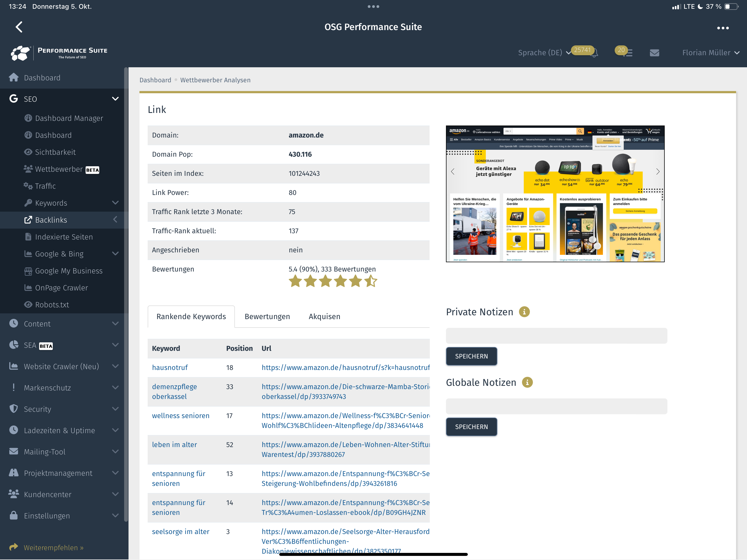Go back using the top-left arrow
This screenshot has height=560, width=747.
pyautogui.click(x=19, y=27)
